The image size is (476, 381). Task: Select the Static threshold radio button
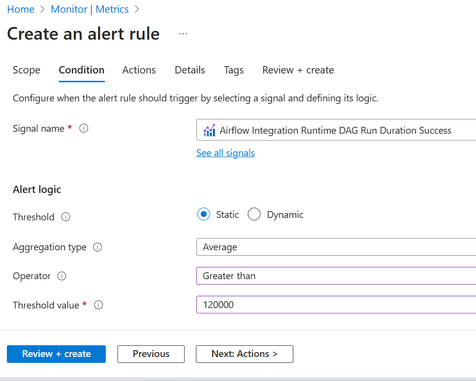tap(203, 214)
